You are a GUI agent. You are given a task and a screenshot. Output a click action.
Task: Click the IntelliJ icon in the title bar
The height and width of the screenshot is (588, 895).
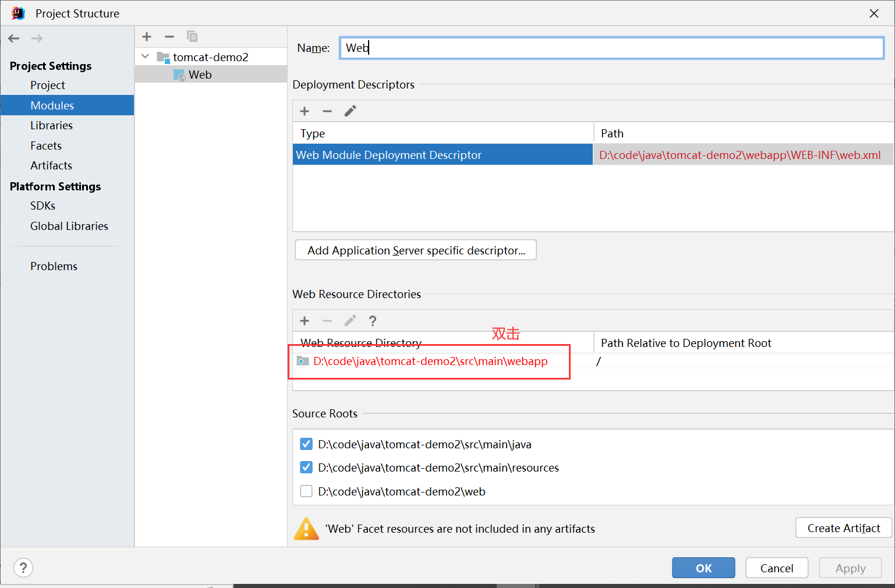click(18, 13)
